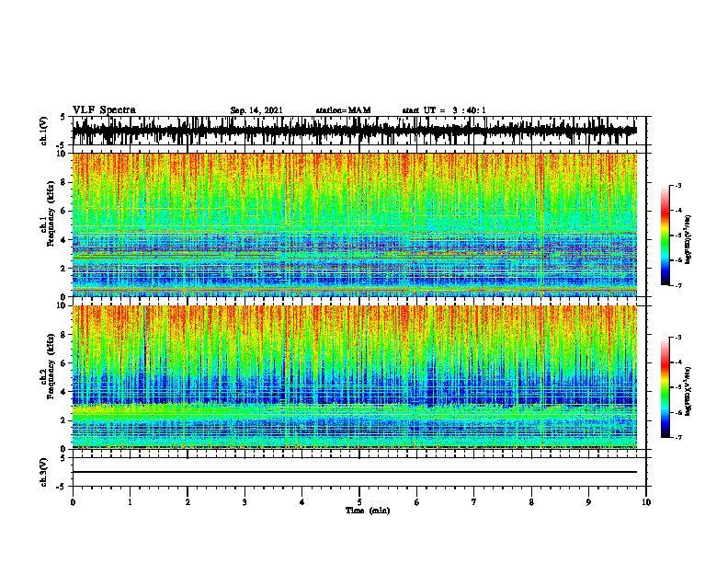Click the ch.3(V) axis label
728x563 pixels.
tap(44, 473)
